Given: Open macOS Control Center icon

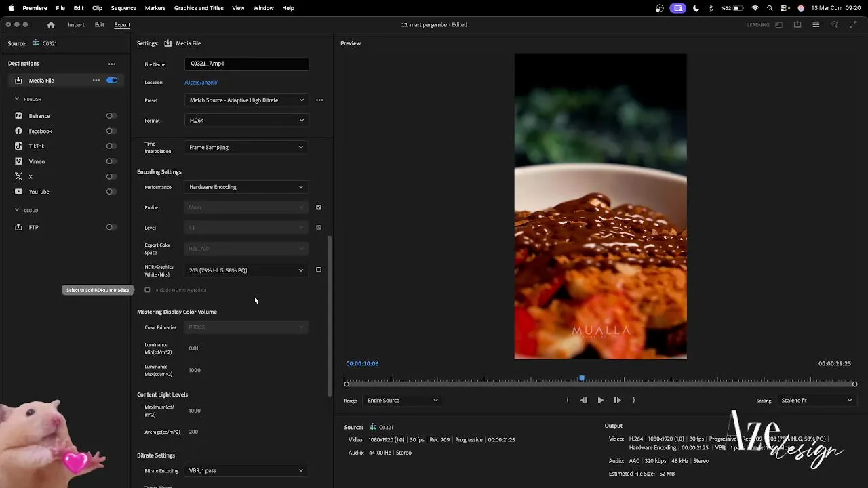Looking at the screenshot, I should pyautogui.click(x=785, y=8).
